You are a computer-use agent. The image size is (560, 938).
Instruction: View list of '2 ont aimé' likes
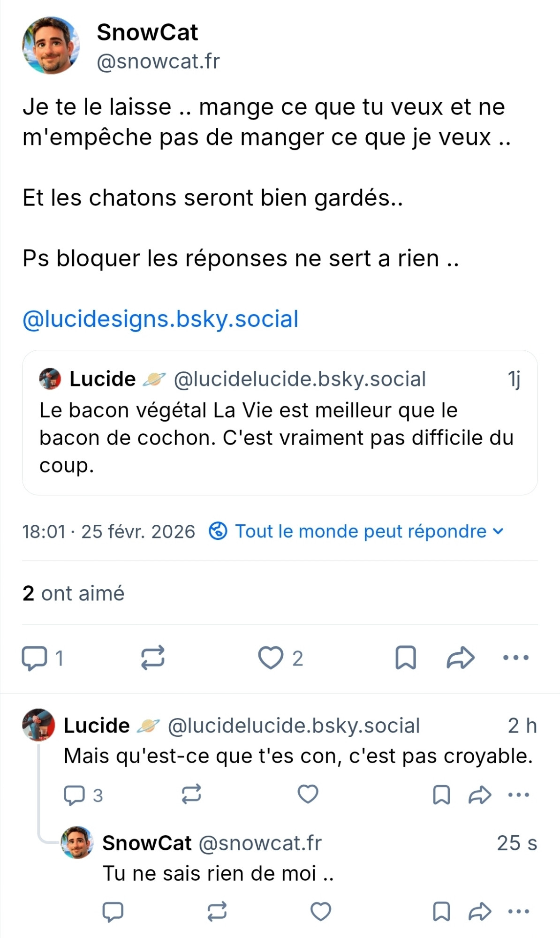(74, 593)
